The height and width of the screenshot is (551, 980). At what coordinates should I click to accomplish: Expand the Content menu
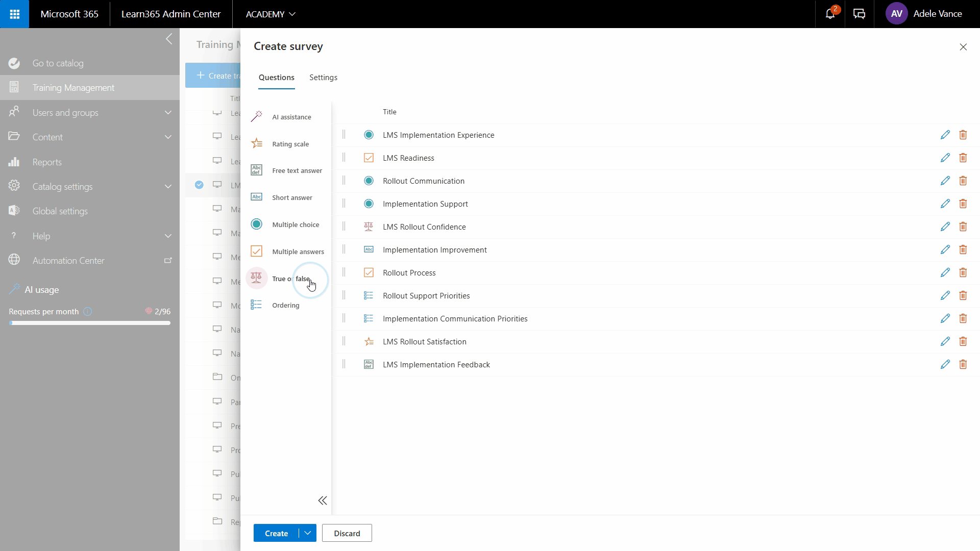click(x=168, y=137)
